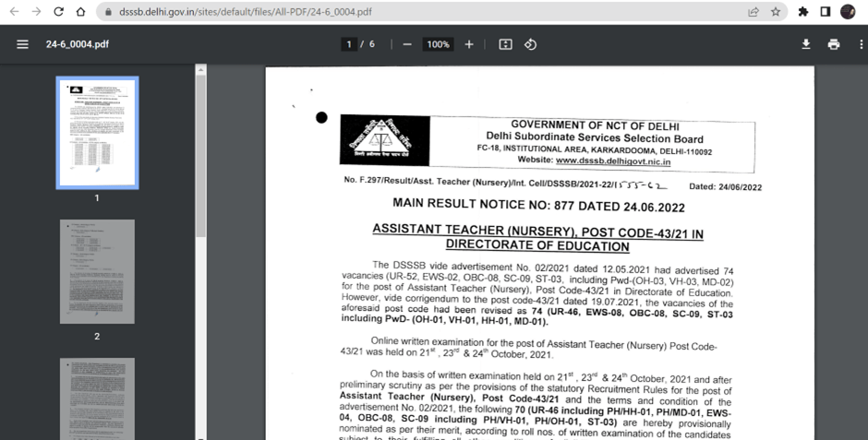Share this page from address bar

[753, 12]
